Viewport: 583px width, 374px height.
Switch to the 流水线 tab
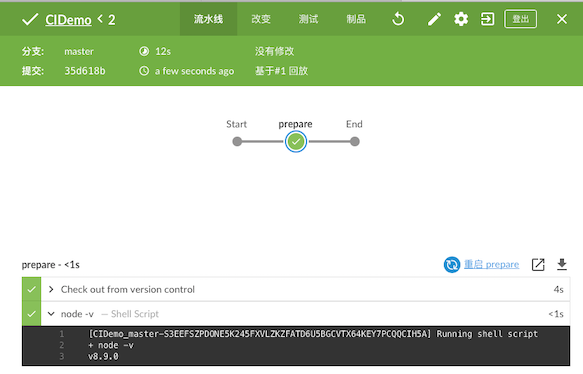208,19
